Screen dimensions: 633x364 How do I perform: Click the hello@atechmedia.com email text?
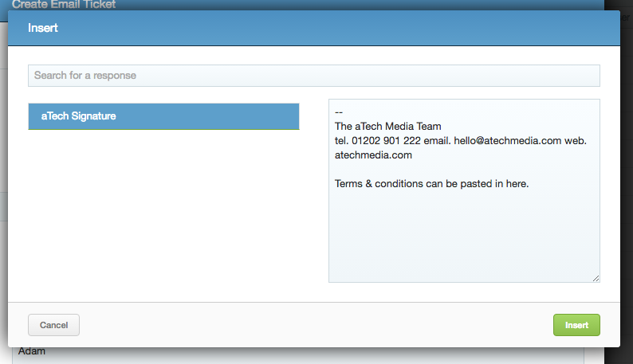point(508,141)
